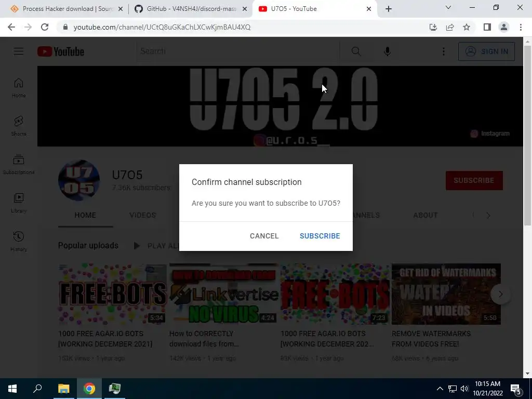Open the watermarks video thumbnail
The width and height of the screenshot is (532, 399).
446,294
